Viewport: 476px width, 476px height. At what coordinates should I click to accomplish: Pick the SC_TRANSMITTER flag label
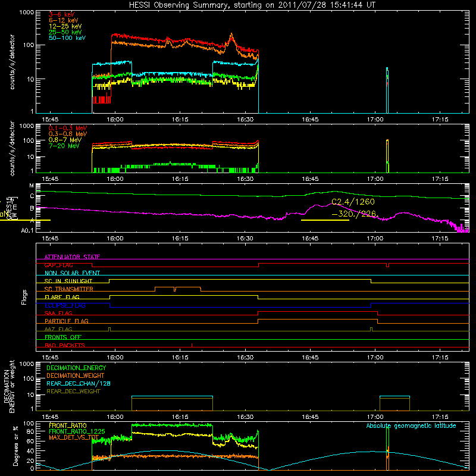tap(69, 289)
